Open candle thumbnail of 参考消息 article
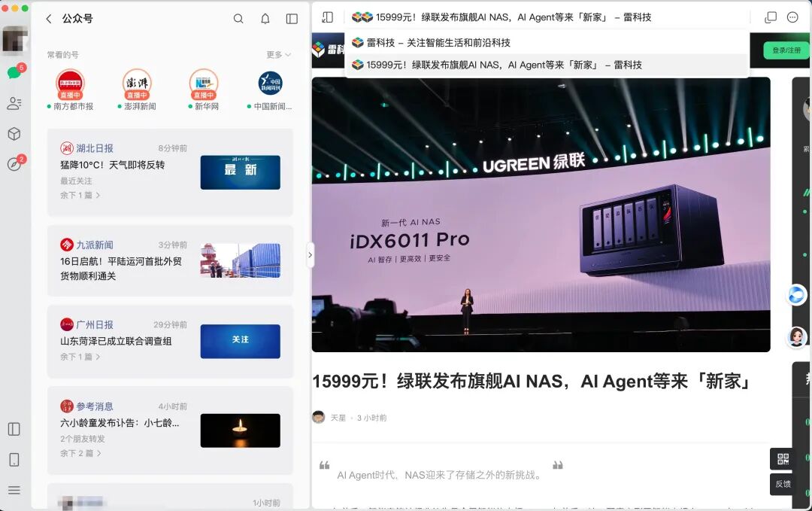Viewport: 812px width, 511px height. (241, 430)
